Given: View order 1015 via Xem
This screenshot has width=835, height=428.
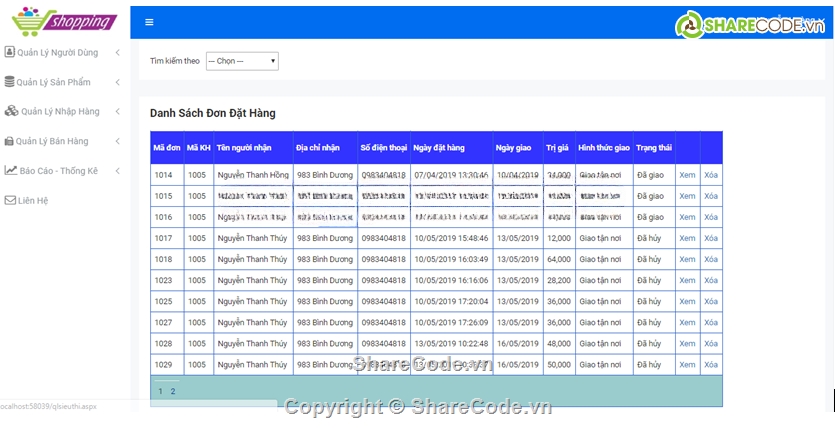Looking at the screenshot, I should coord(687,196).
